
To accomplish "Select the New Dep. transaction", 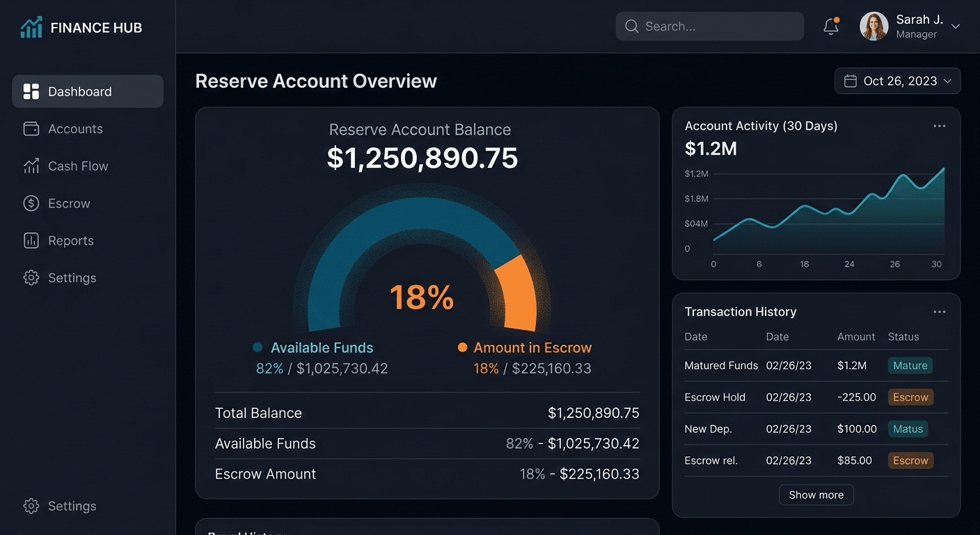I will pos(816,428).
